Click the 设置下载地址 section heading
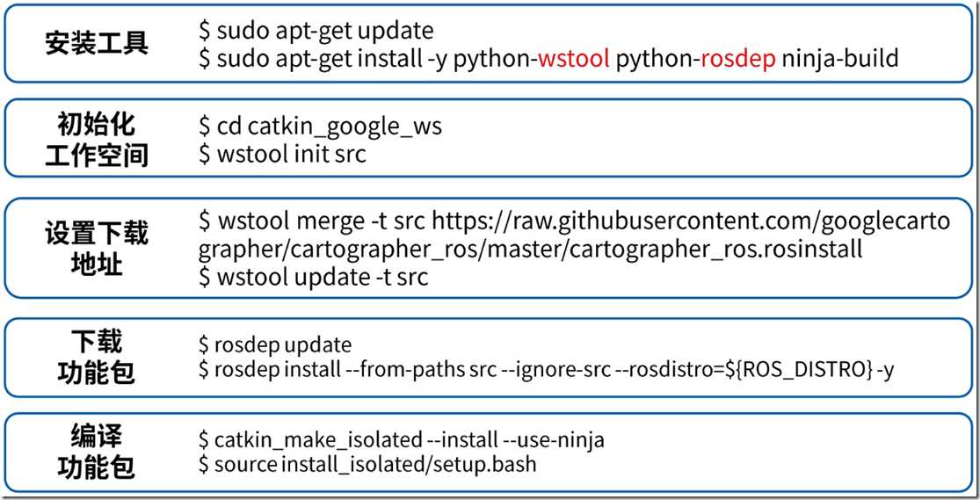Screen dimensions: 980x500 [x=97, y=248]
